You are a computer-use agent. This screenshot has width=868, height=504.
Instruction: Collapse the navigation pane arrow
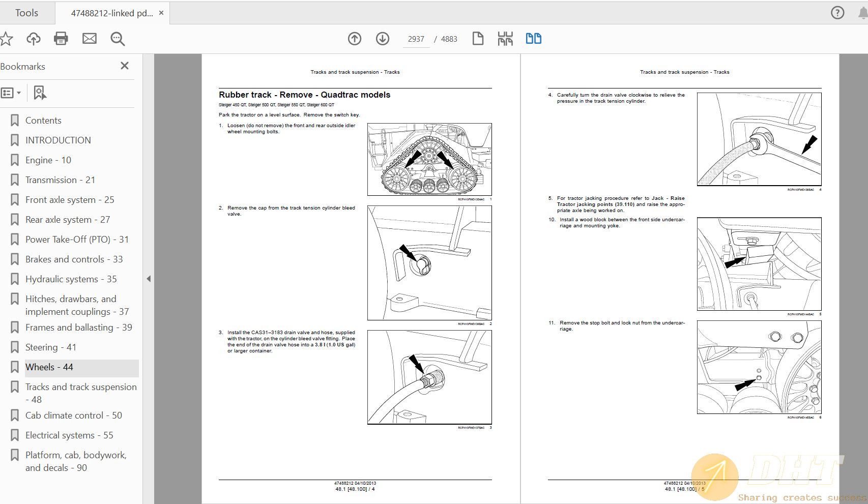(149, 279)
